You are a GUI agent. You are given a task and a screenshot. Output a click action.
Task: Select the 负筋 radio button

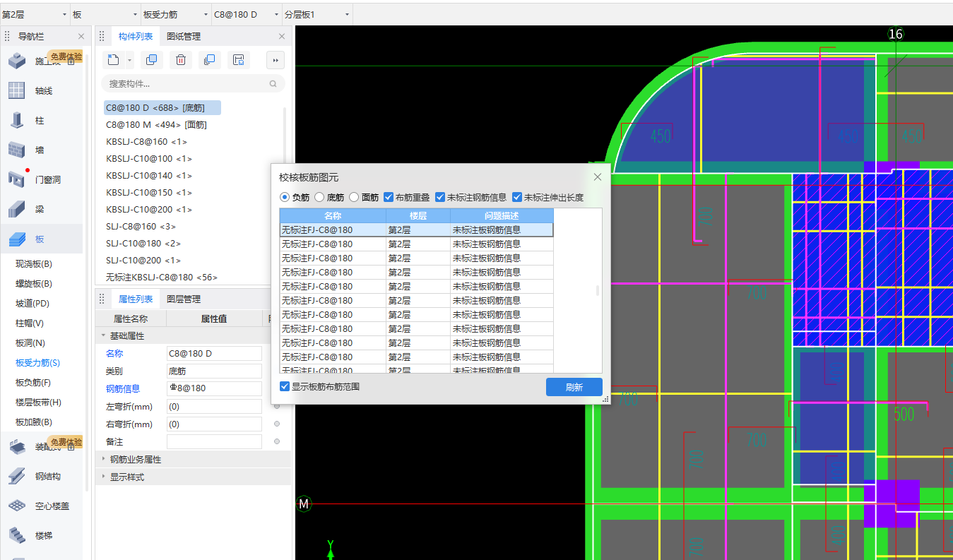tap(285, 197)
